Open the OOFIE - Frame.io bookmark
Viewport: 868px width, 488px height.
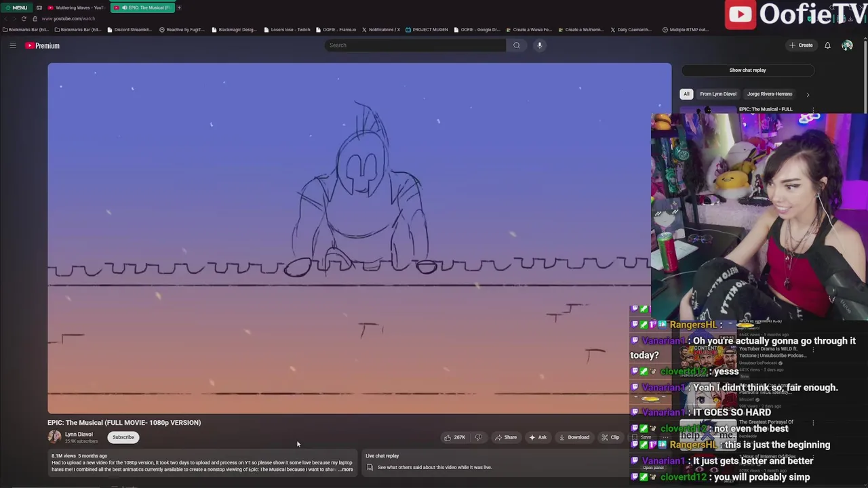(336, 30)
